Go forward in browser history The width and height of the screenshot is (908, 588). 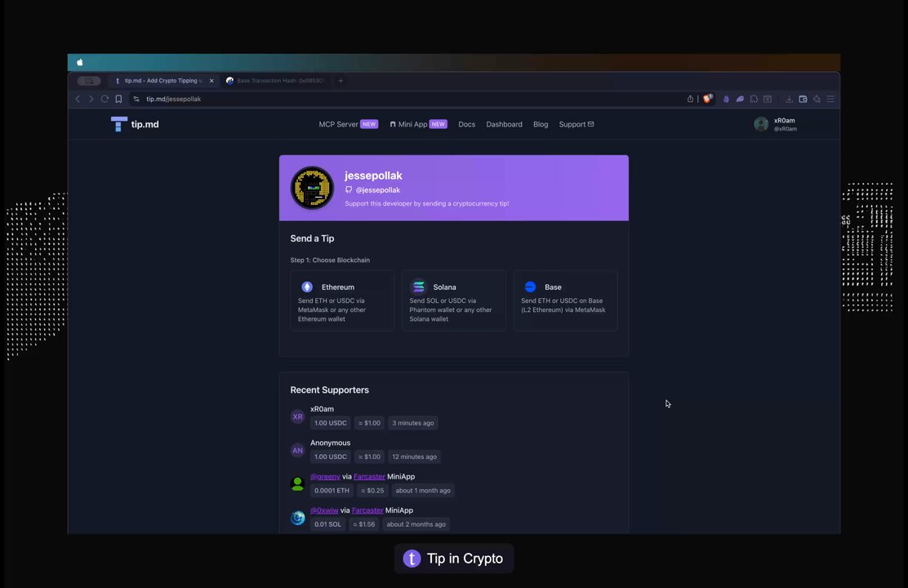(91, 99)
